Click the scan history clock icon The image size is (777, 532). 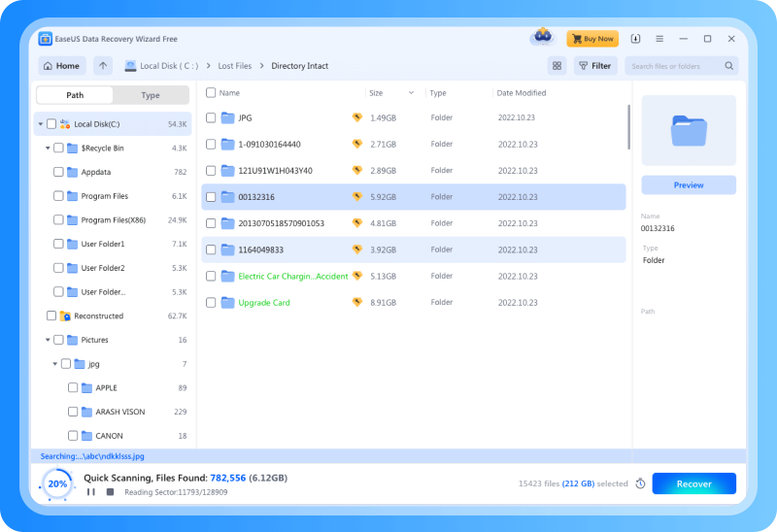pos(640,483)
